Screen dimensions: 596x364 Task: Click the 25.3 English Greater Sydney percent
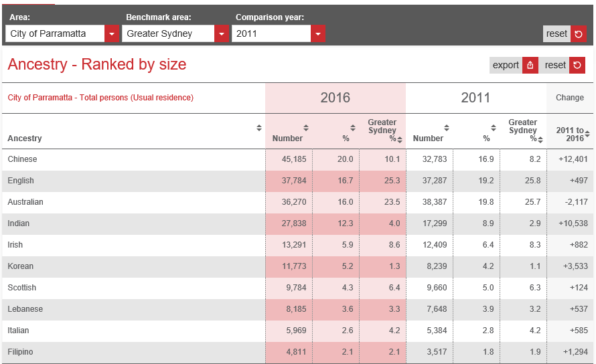pyautogui.click(x=392, y=181)
